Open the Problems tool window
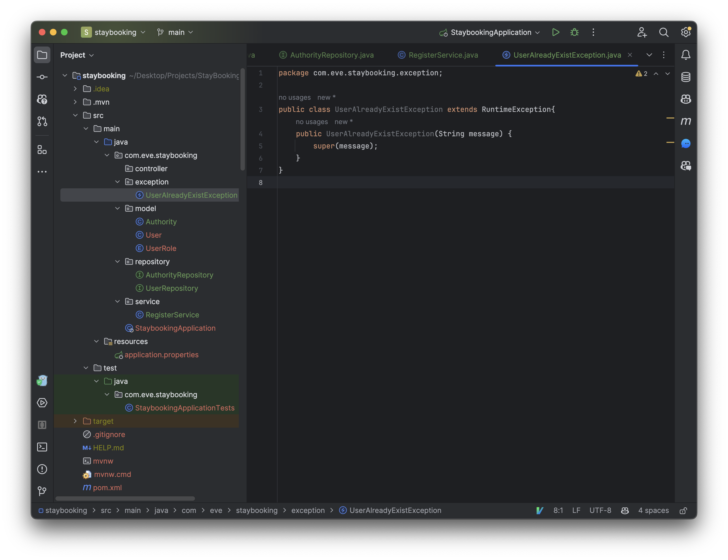Viewport: 728px width, 560px height. pyautogui.click(x=42, y=469)
